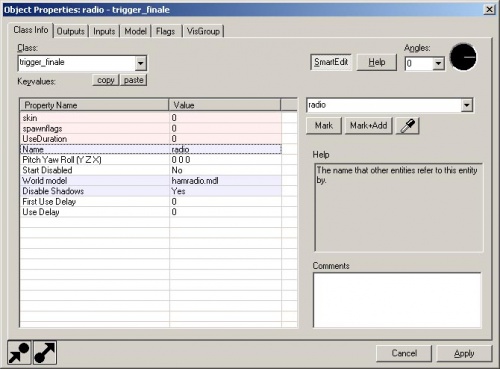Click the Value column header
The height and width of the screenshot is (369, 500).
(x=225, y=105)
